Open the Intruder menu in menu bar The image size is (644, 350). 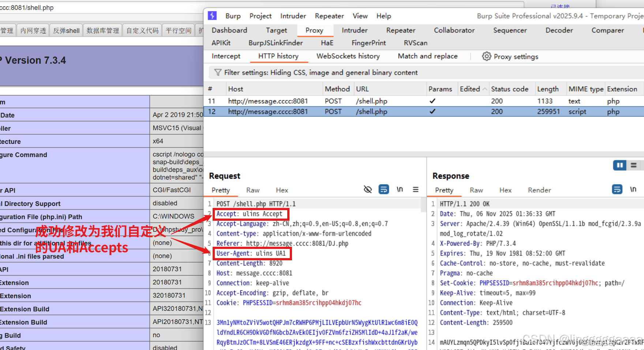pos(293,16)
